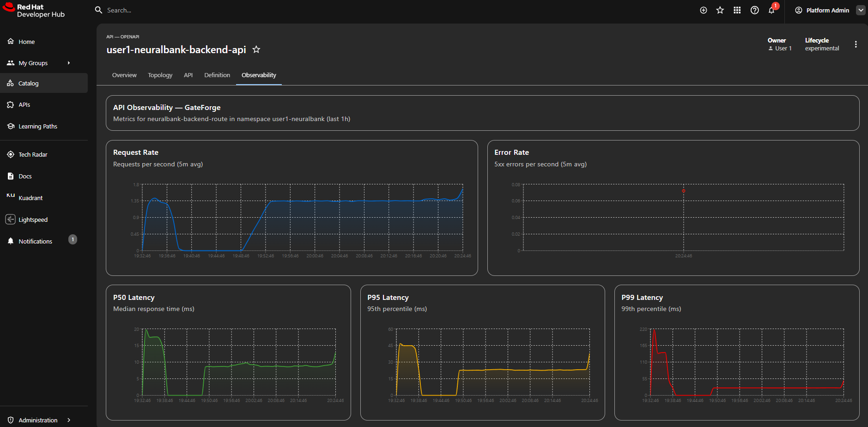Open the application launcher grid icon

737,10
